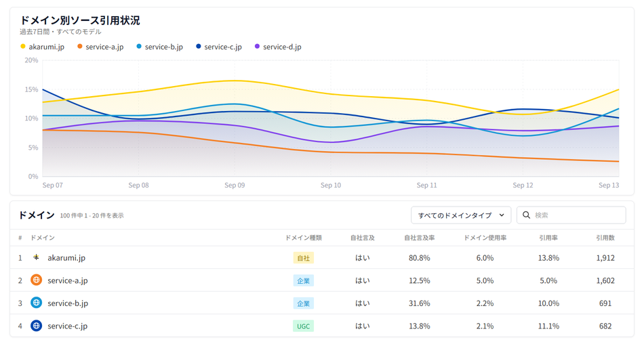Click the 100 件中 1 - 20 件を表示 count text

[92, 215]
